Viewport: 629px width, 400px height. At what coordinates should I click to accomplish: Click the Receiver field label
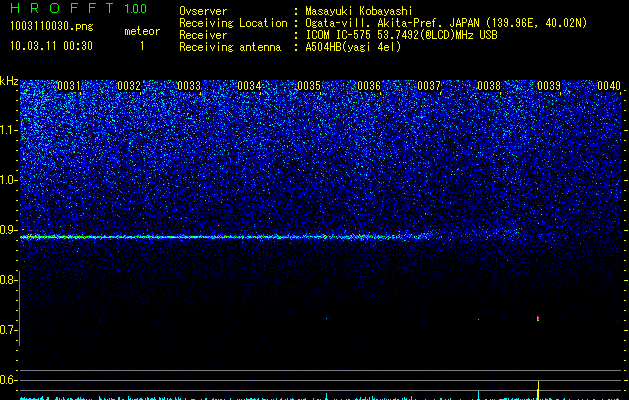coord(203,35)
